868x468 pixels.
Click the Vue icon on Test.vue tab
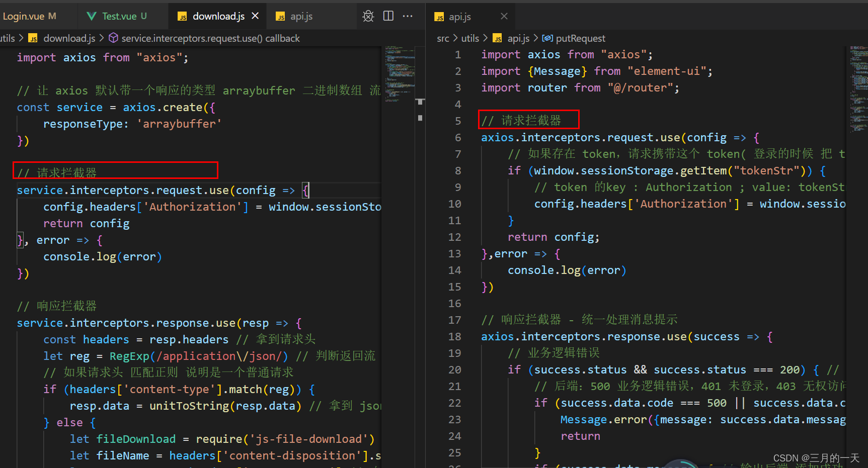click(92, 16)
